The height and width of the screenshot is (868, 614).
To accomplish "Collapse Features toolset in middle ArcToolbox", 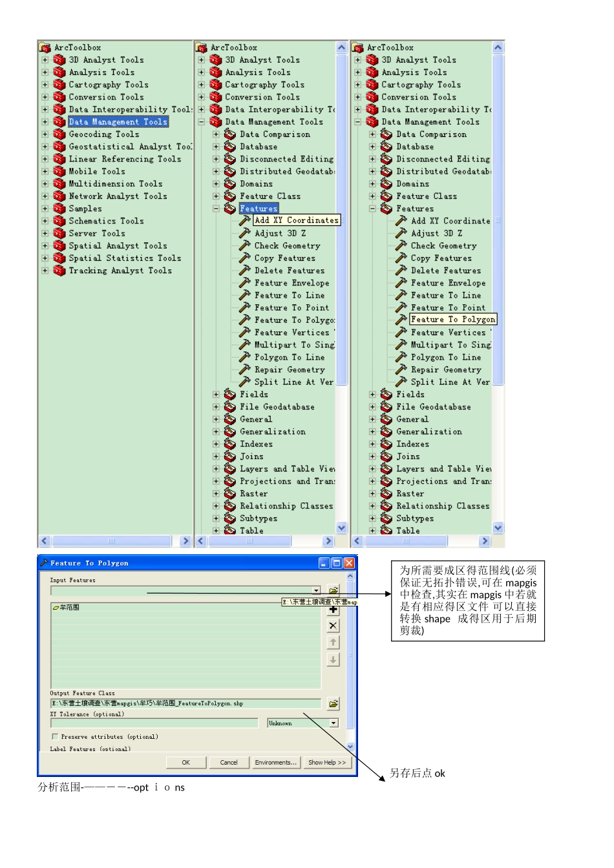I will 216,209.
